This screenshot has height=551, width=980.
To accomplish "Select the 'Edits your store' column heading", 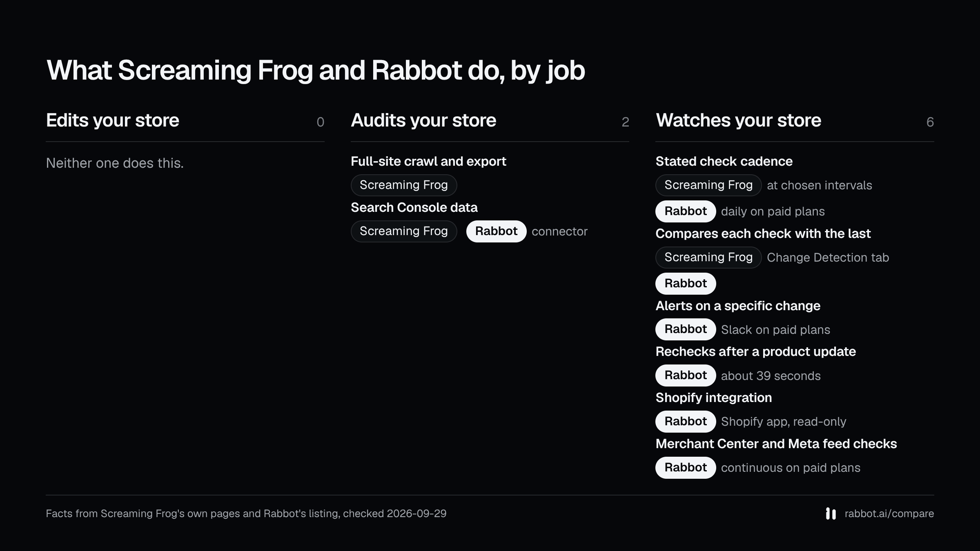I will point(113,120).
